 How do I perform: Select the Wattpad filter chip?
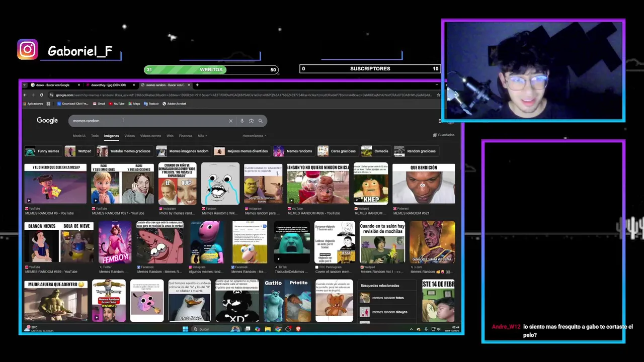click(x=79, y=151)
